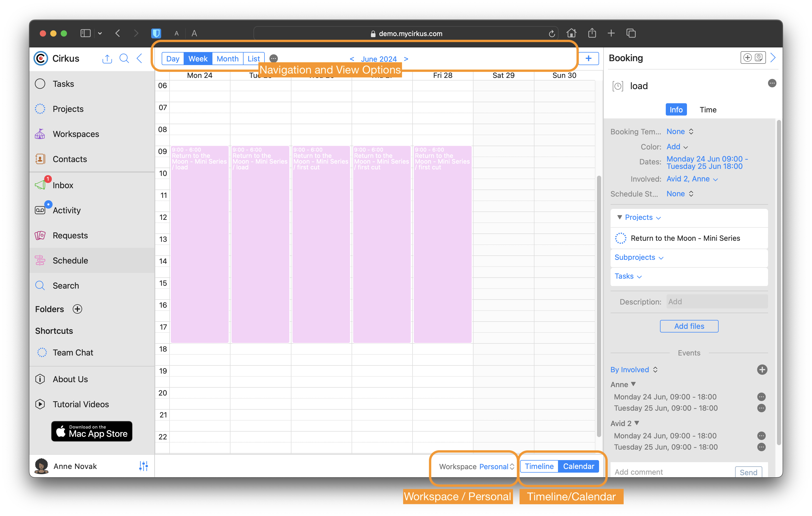Open Workspaces from the sidebar
This screenshot has width=812, height=516.
click(x=76, y=134)
